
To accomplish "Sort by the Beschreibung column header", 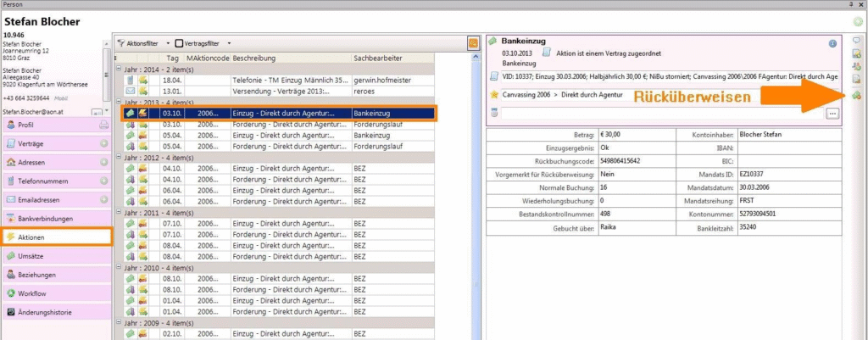I will pos(292,59).
